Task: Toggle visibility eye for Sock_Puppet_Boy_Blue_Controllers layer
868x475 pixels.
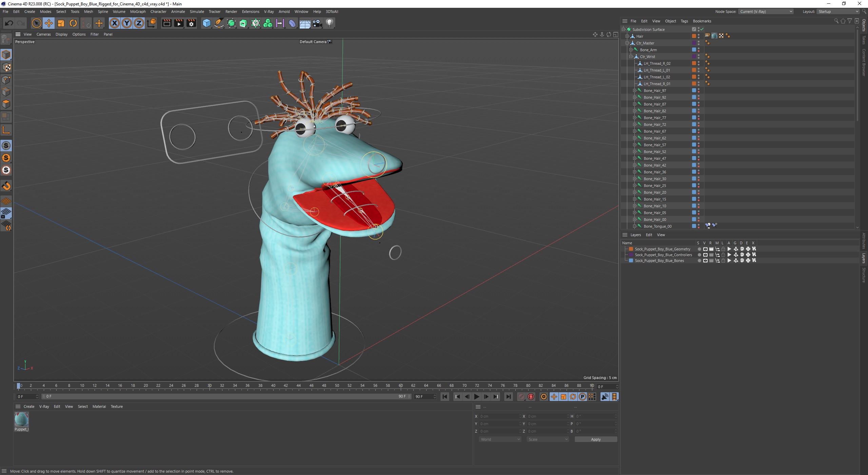Action: 705,255
